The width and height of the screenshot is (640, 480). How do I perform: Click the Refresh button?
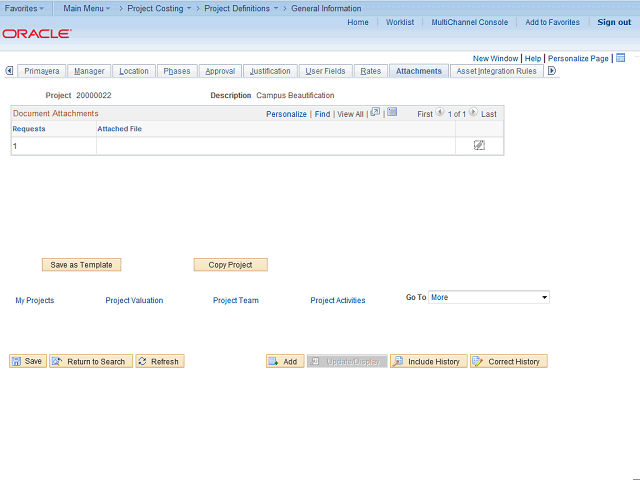point(160,361)
